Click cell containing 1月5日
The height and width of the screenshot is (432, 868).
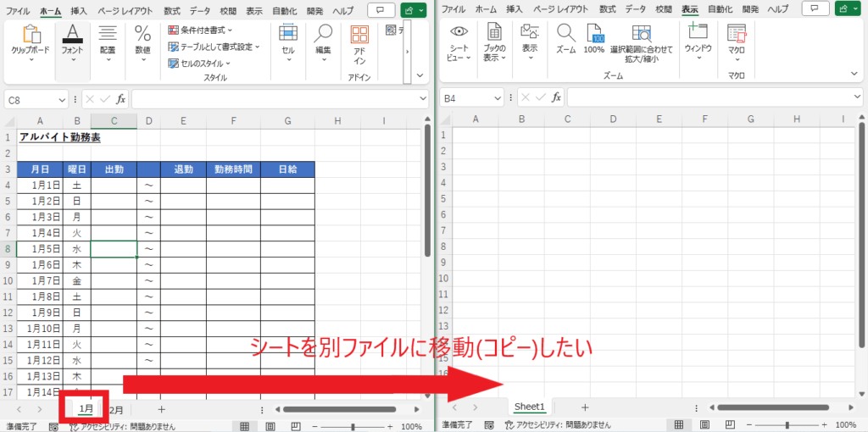40,250
